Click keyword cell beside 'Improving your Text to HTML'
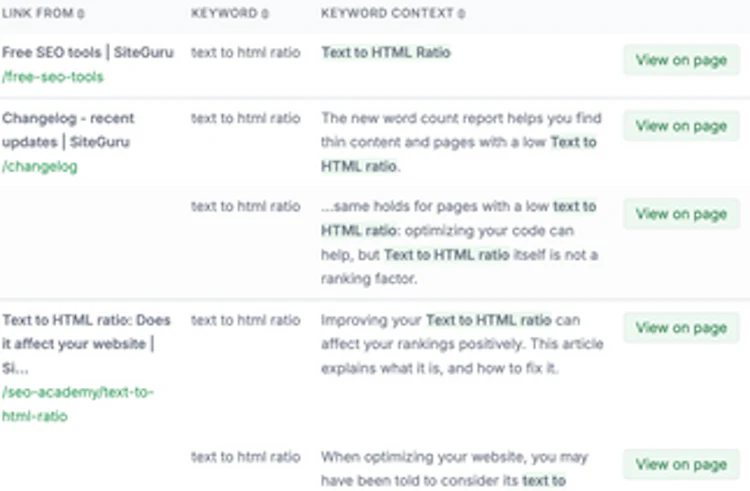 pos(245,320)
